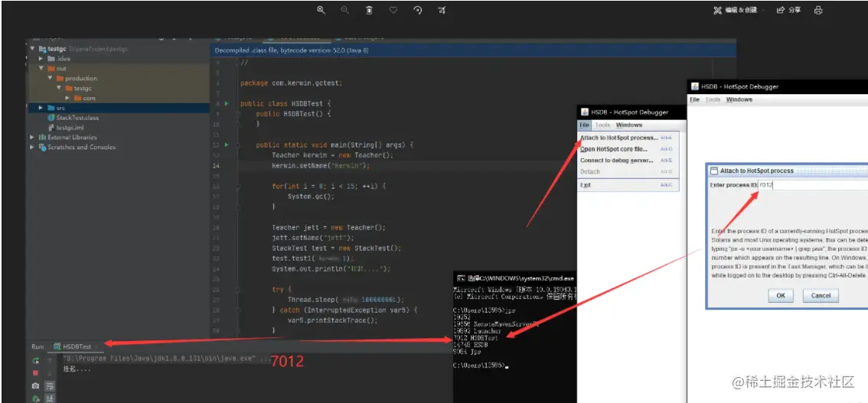Click '7012 HSDBTest' line in cmd output
The image size is (868, 403).
pyautogui.click(x=475, y=337)
